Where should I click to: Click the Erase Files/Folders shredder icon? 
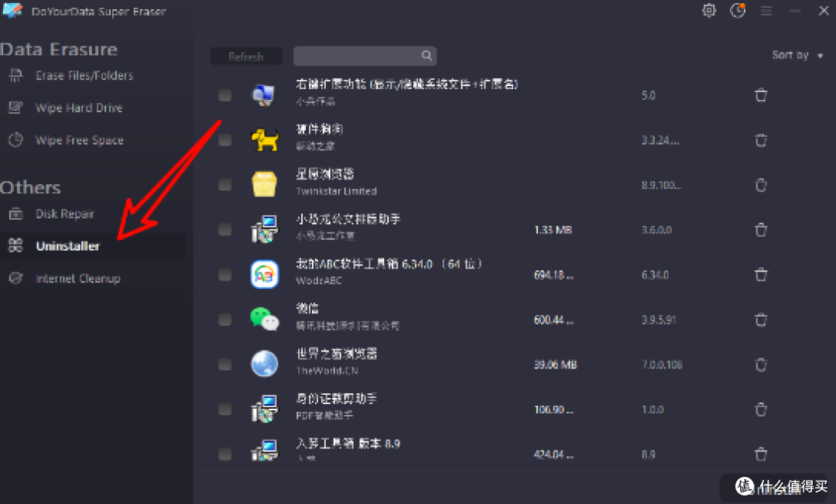pyautogui.click(x=15, y=76)
